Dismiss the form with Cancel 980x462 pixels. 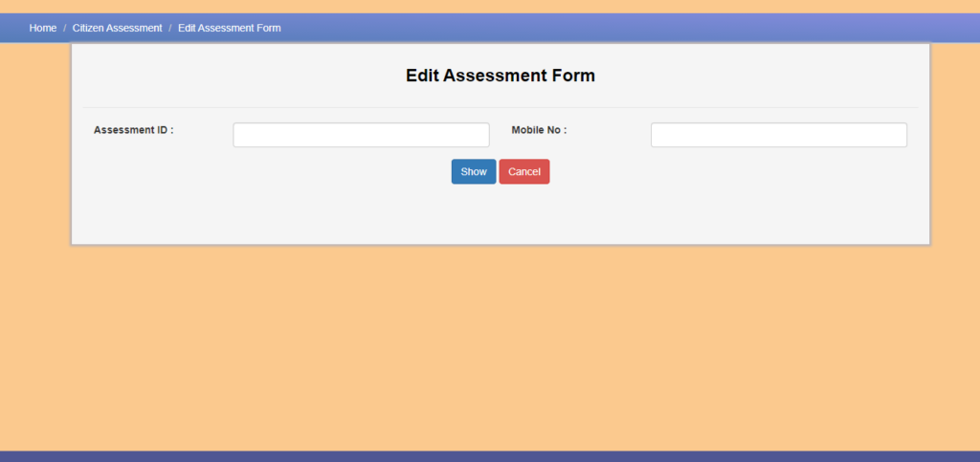click(x=524, y=171)
